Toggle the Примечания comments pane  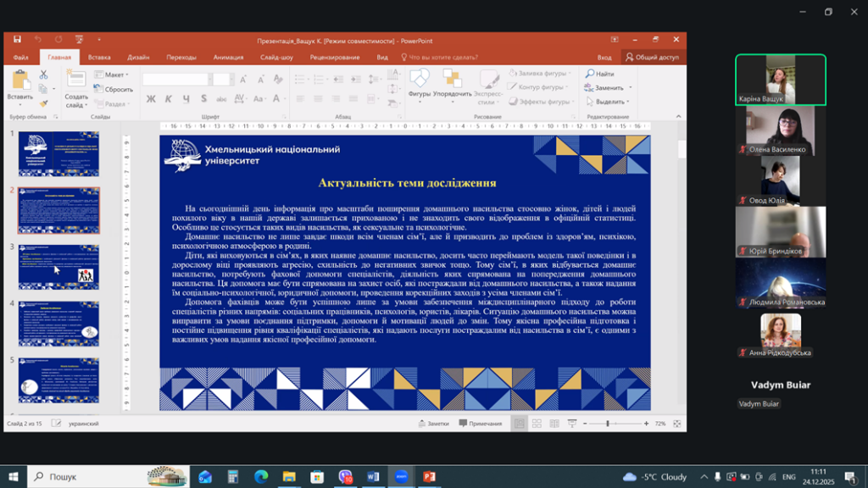click(481, 424)
